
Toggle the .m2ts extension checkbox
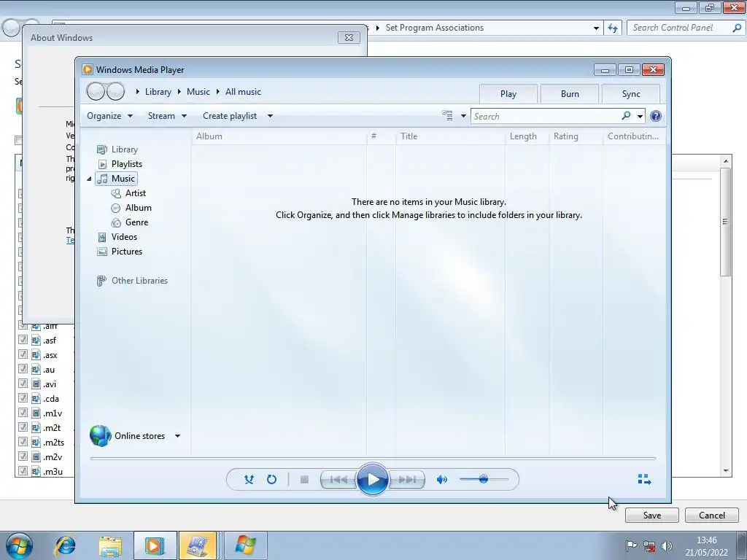tap(23, 442)
